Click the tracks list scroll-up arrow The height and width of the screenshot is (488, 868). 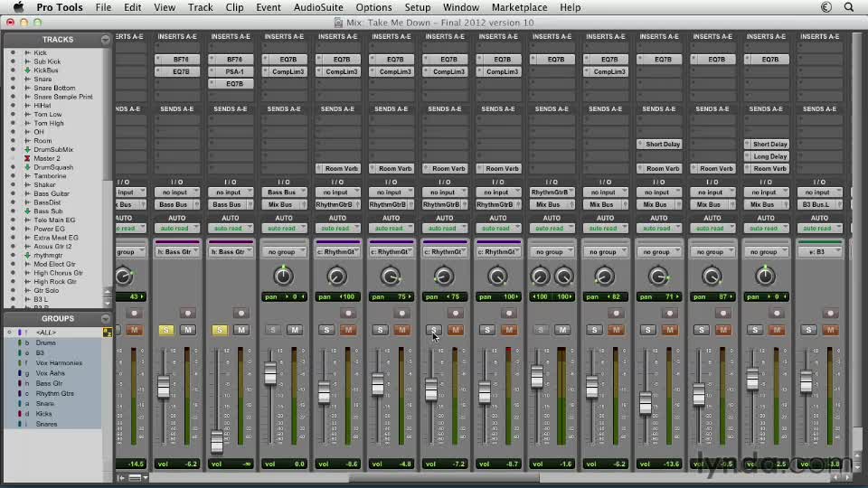tap(108, 292)
